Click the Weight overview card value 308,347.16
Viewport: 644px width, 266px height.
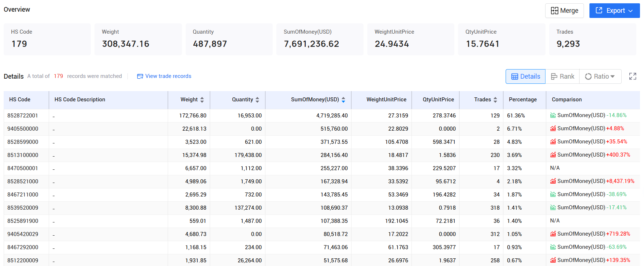pyautogui.click(x=126, y=44)
